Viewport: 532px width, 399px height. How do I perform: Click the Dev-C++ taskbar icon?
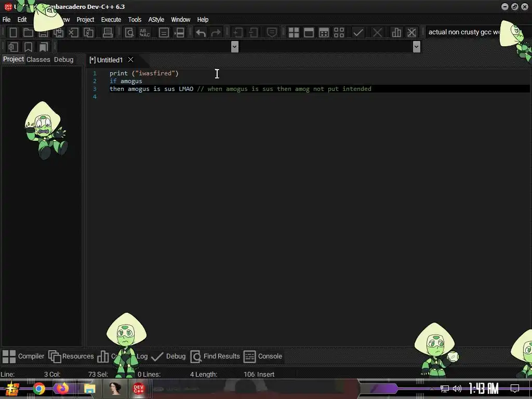138,389
